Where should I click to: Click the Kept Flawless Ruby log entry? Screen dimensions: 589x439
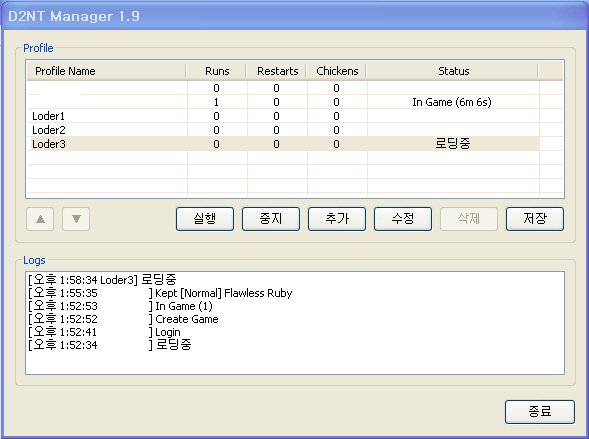point(160,293)
